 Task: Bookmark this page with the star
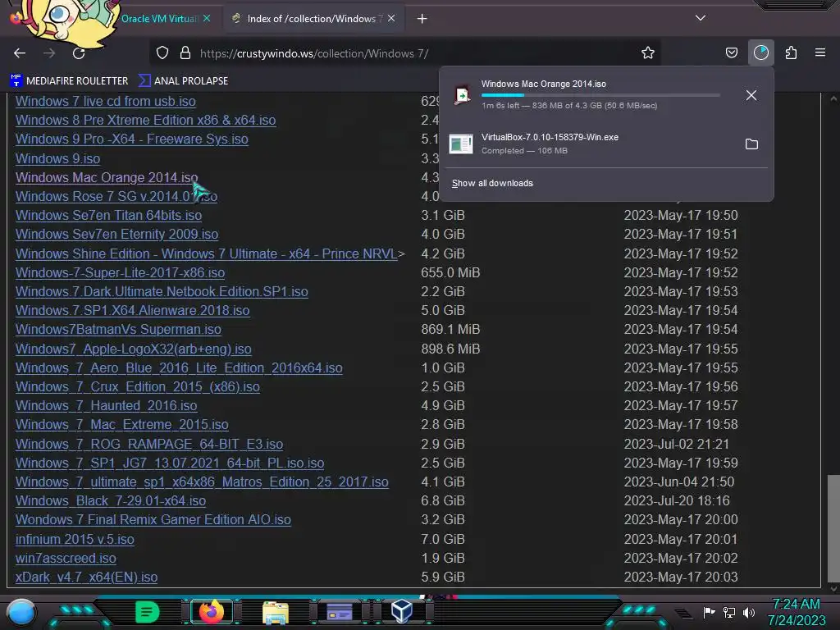coord(648,53)
